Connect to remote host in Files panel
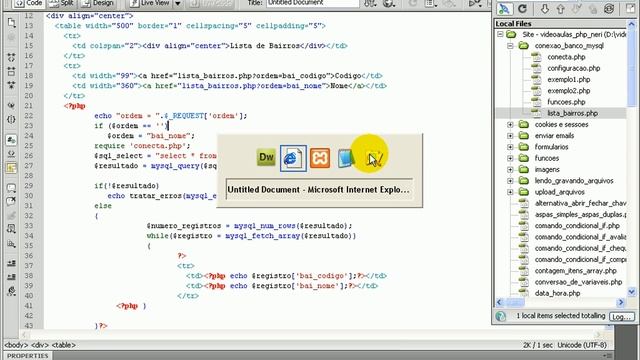This screenshot has width=640, height=360. (x=504, y=9)
